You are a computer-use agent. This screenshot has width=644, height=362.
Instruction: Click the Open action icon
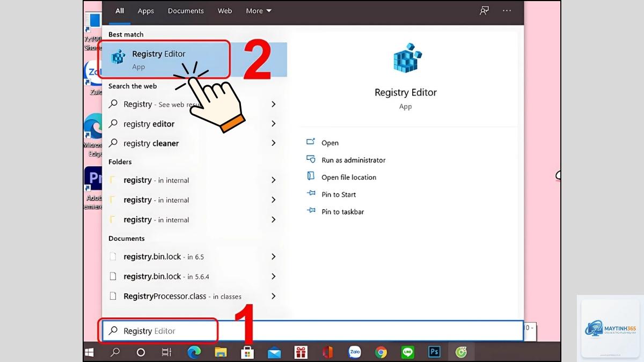click(310, 142)
